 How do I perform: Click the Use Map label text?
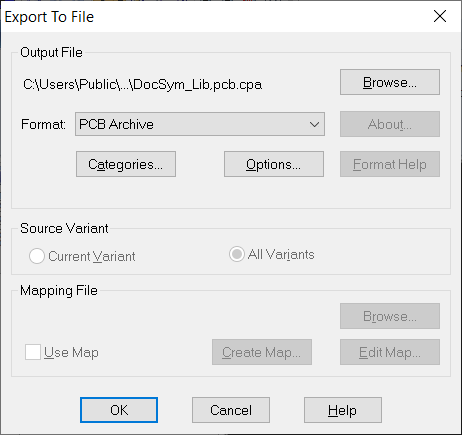(71, 352)
